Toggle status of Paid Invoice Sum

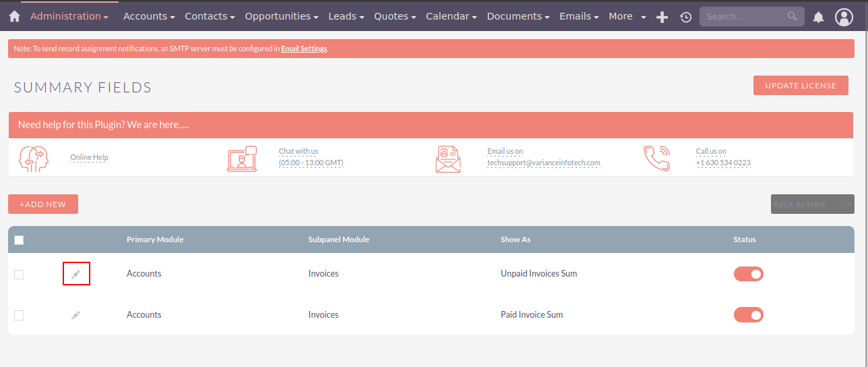pyautogui.click(x=748, y=315)
